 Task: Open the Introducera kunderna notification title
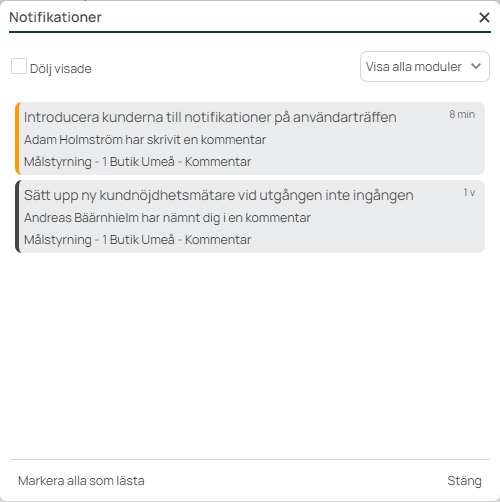coord(210,117)
